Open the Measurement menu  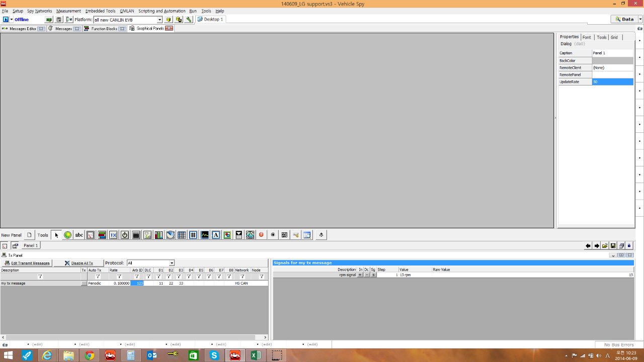click(x=68, y=11)
